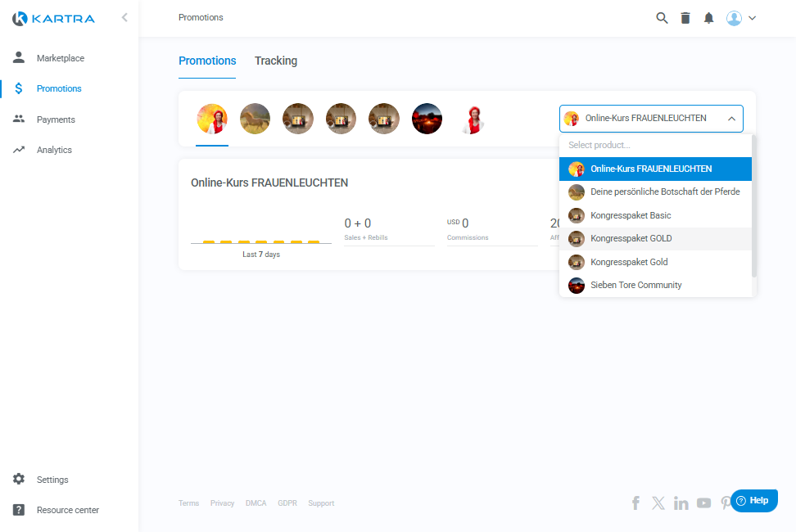
Task: Click the Online-Kurs FRAUENLEUCHTEN card heading
Action: tap(269, 183)
